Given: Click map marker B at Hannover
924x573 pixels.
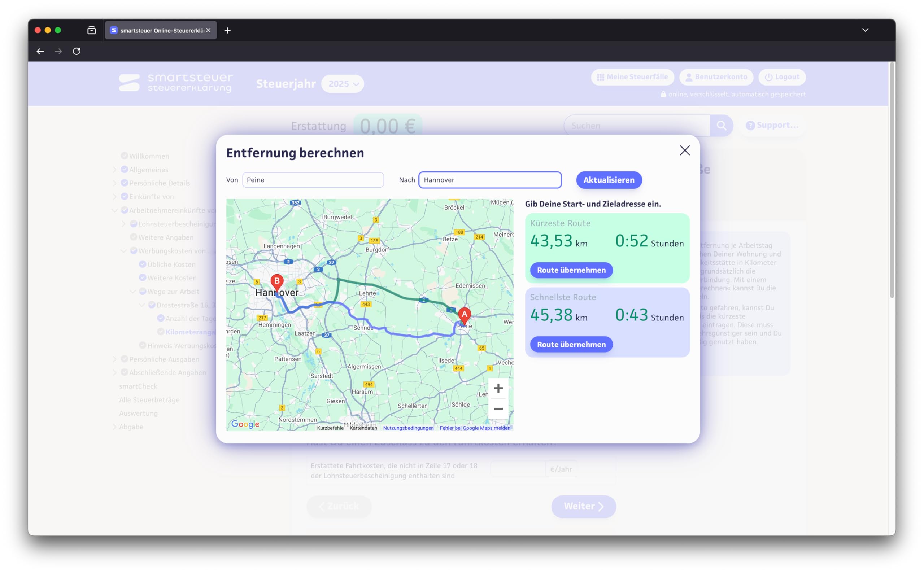Looking at the screenshot, I should coord(277,283).
